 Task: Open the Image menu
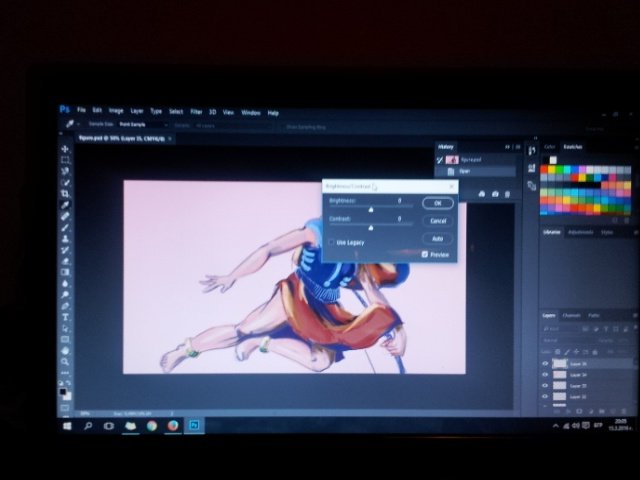click(116, 111)
